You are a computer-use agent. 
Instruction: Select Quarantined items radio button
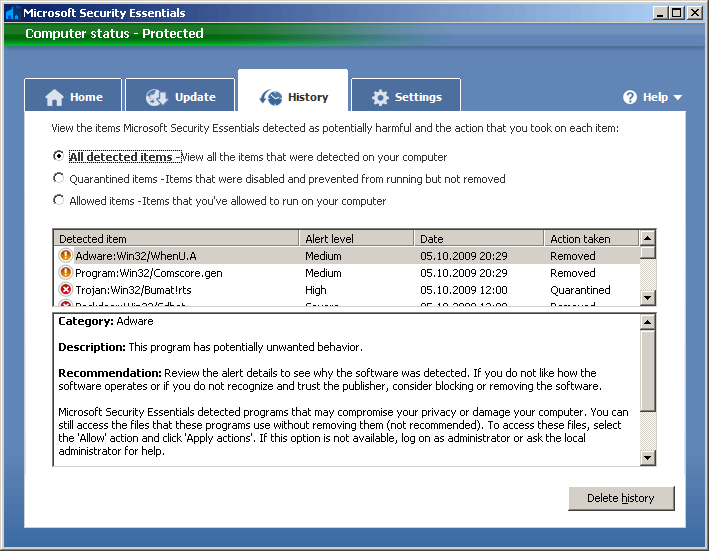(58, 178)
